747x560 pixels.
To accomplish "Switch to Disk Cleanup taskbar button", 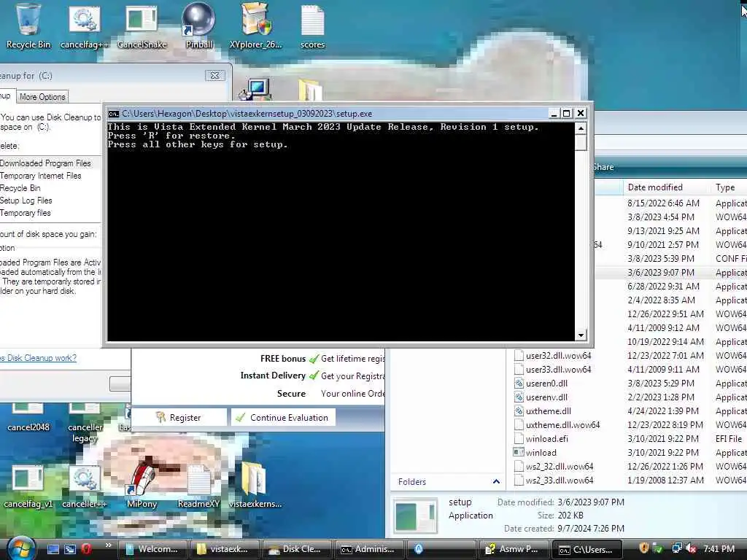I will (297, 549).
